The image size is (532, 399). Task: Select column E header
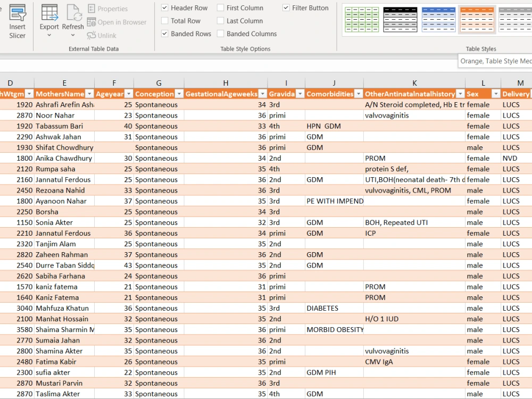tap(64, 83)
